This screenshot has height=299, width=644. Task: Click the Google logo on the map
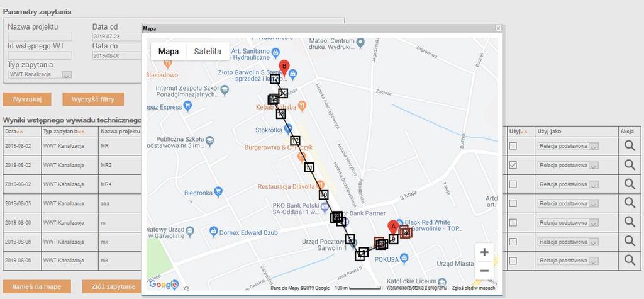pos(164,284)
